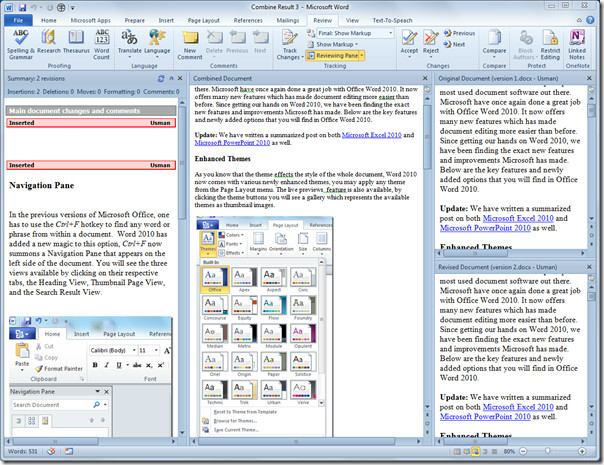This screenshot has width=604, height=465.
Task: Click the zoom slider handle
Action: coord(547,451)
